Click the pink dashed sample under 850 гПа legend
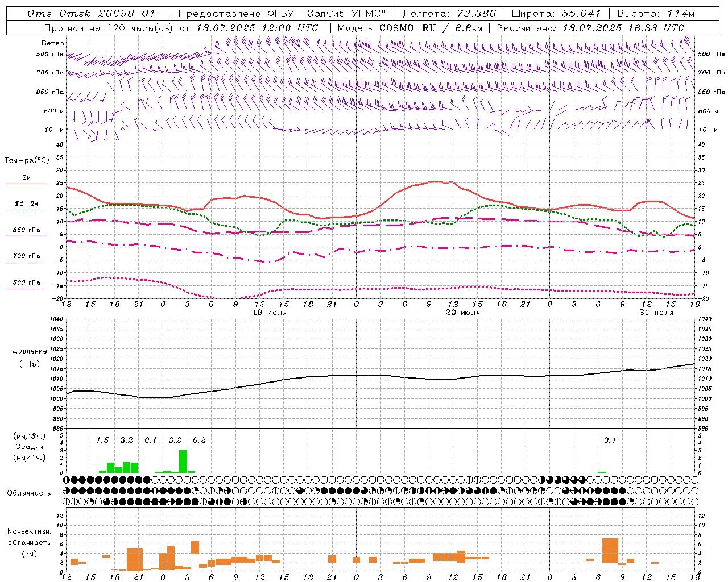Viewport: 728px width, 582px height. tap(26, 236)
